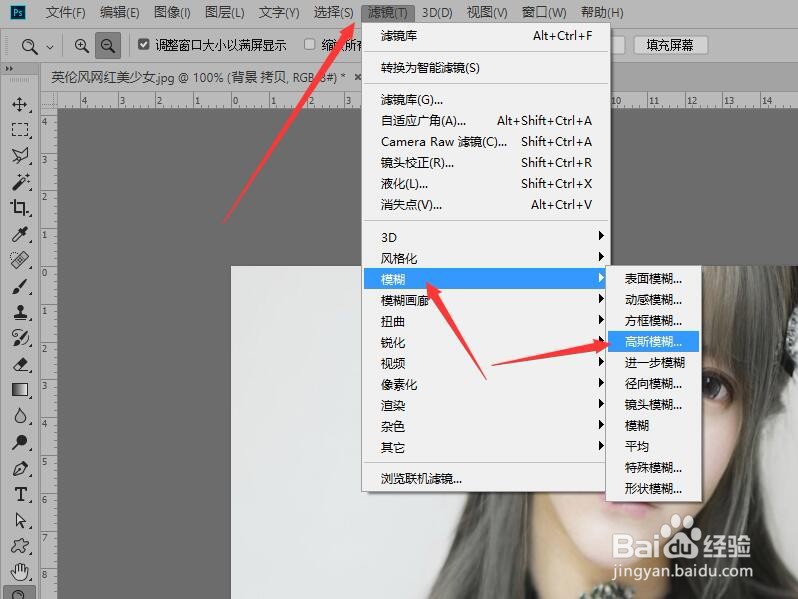This screenshot has height=599, width=798.
Task: Select the Gradient tool
Action: (x=20, y=390)
